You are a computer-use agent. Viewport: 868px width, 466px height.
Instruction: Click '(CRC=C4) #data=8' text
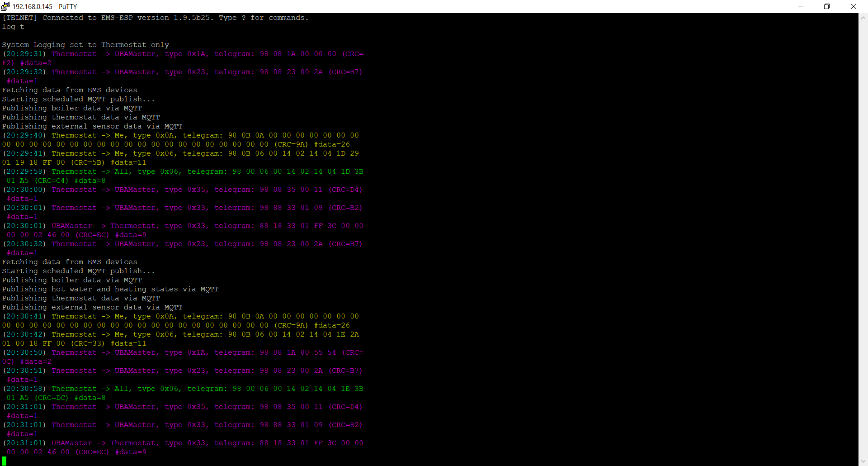point(70,181)
